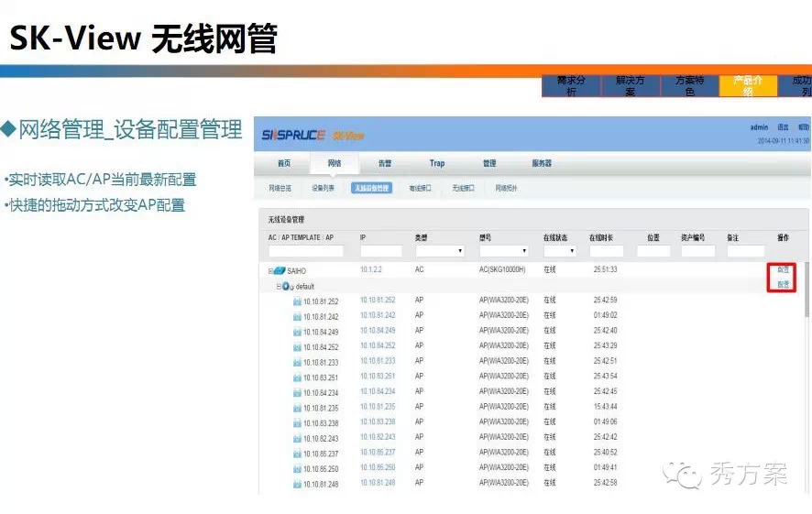Click the SKSPRUCE SK-View logo
812x514 pixels.
(313, 136)
